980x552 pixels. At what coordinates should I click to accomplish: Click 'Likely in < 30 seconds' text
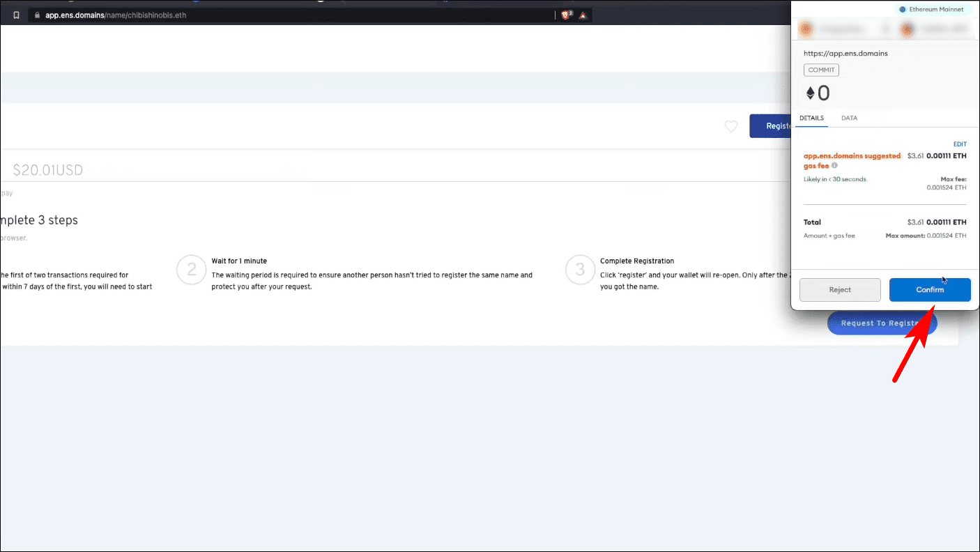834,180
